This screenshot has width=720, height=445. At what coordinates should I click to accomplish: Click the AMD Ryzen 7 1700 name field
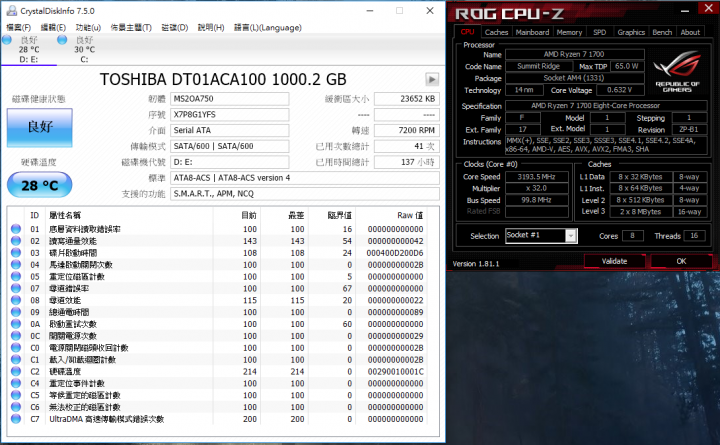pos(574,54)
